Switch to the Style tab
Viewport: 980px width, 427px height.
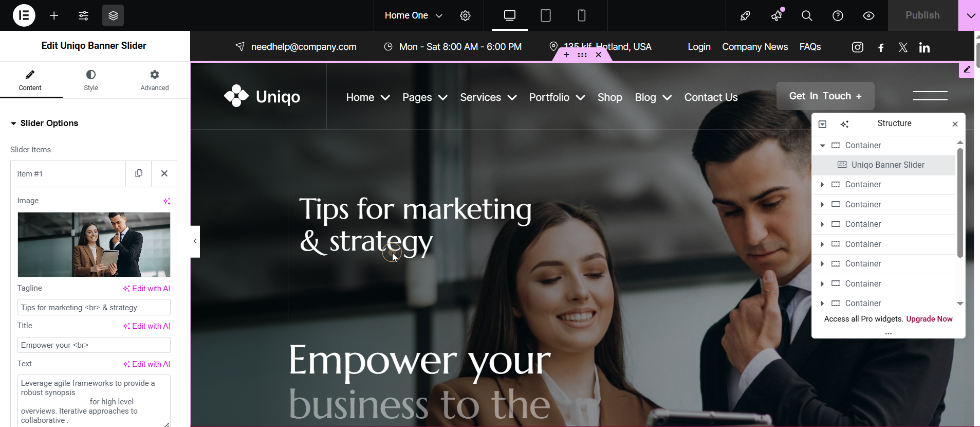(x=91, y=80)
